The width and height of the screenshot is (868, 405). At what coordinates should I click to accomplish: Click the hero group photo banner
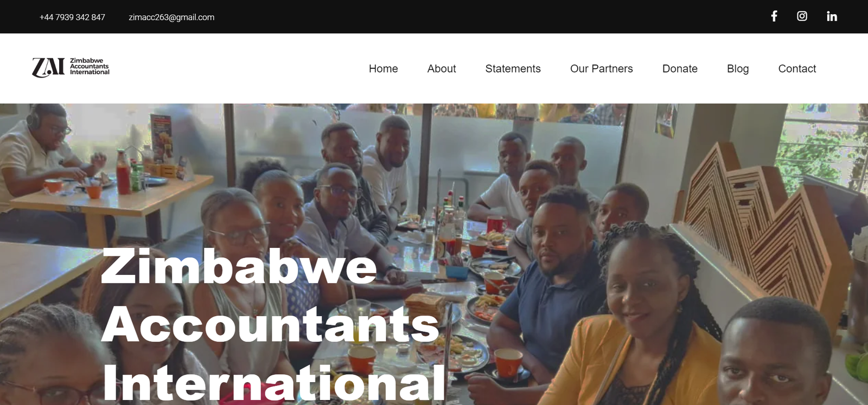[434, 254]
